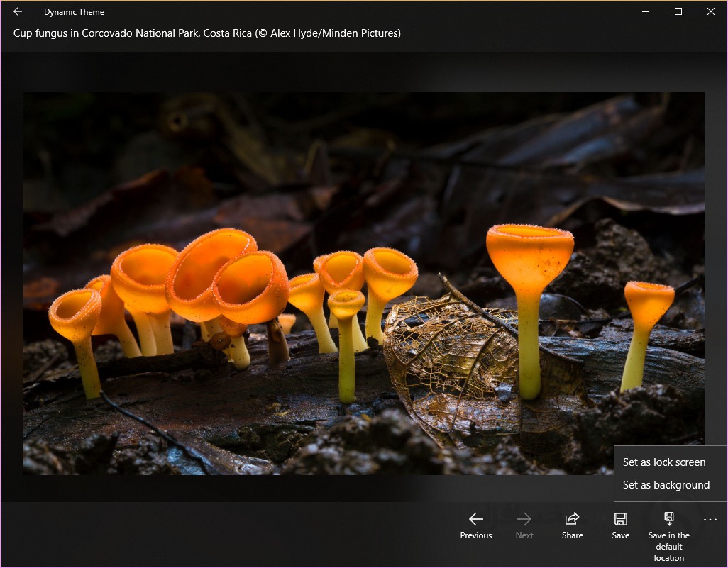Minimize the Dynamic Theme window
728x568 pixels.
pyautogui.click(x=646, y=11)
